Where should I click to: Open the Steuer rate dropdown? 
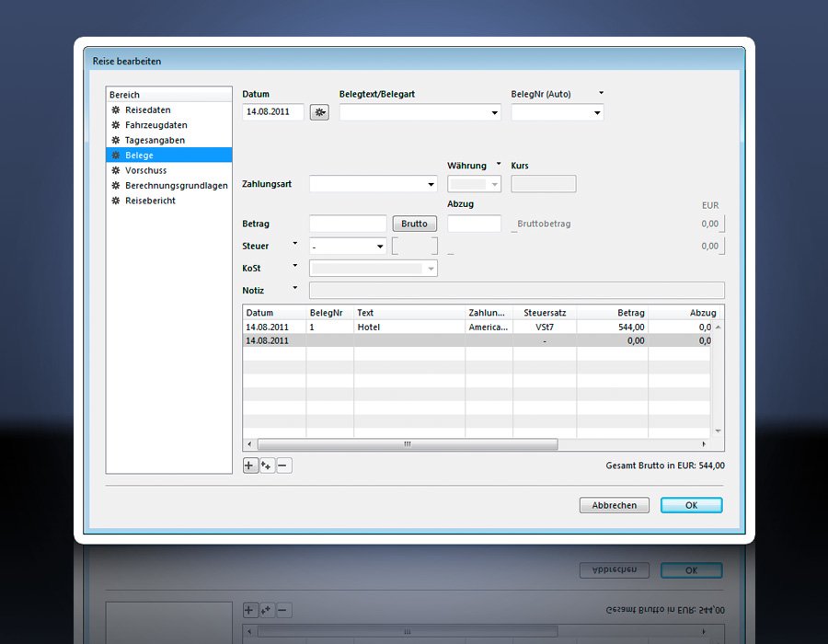pos(380,247)
